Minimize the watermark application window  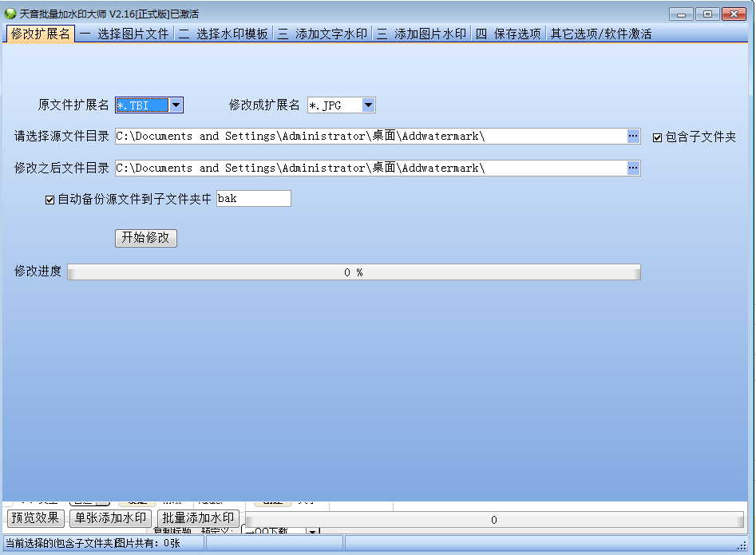681,14
